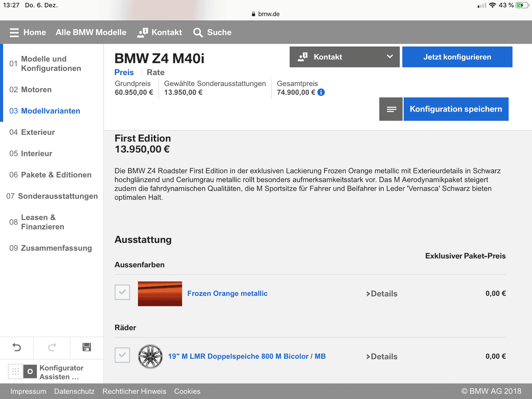The image size is (532, 399).
Task: Open Rechtlicher Hinweis footer link
Action: [134, 391]
